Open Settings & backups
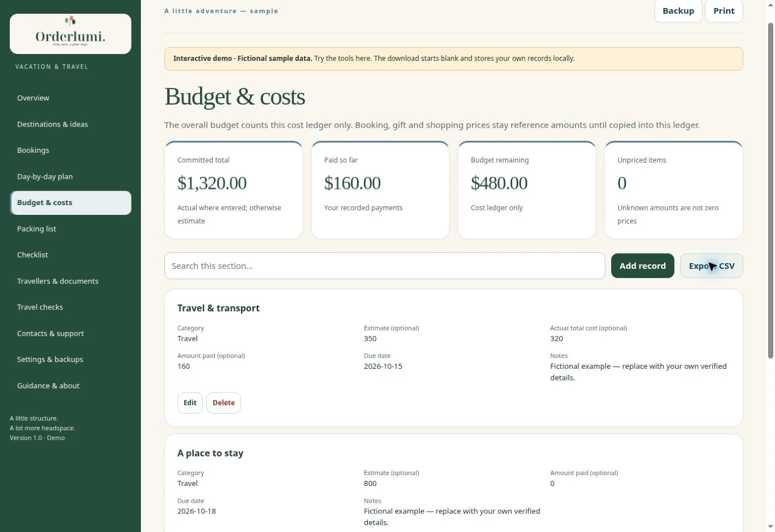Image resolution: width=775 pixels, height=532 pixels. 70,360
